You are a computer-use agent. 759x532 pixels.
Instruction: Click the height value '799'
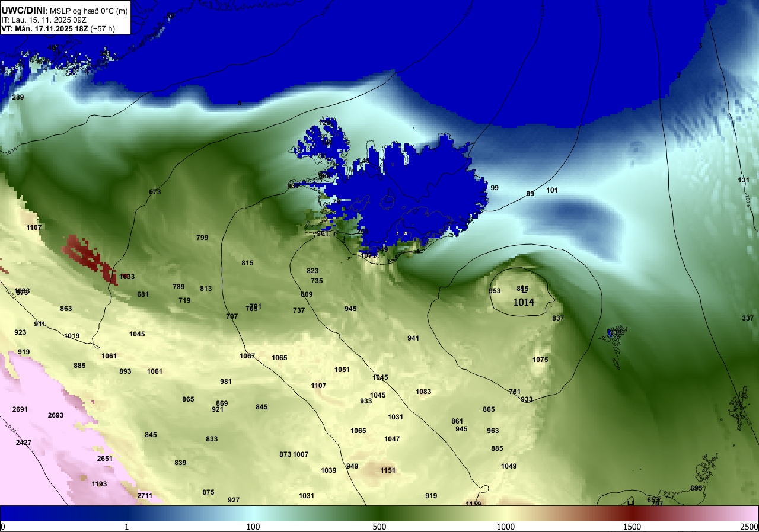(x=202, y=238)
